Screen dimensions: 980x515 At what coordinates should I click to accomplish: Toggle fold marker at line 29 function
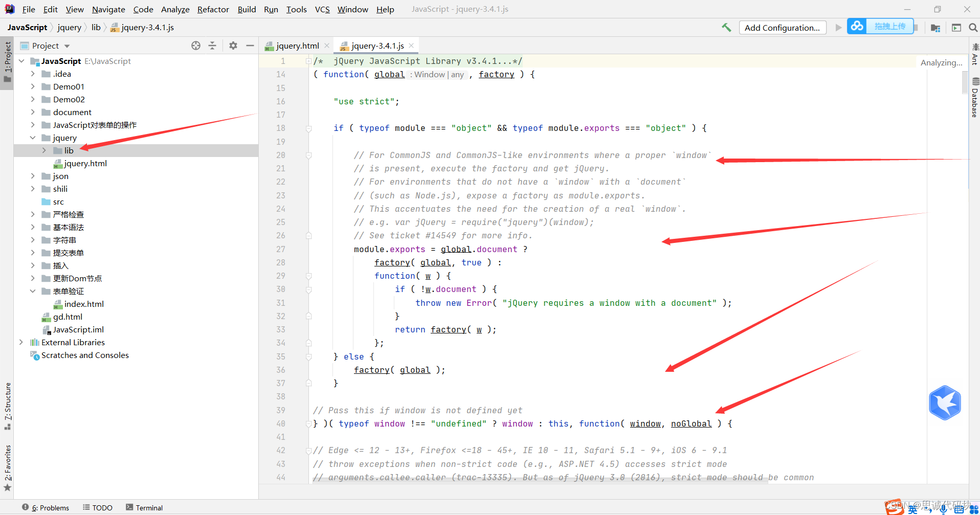(309, 276)
